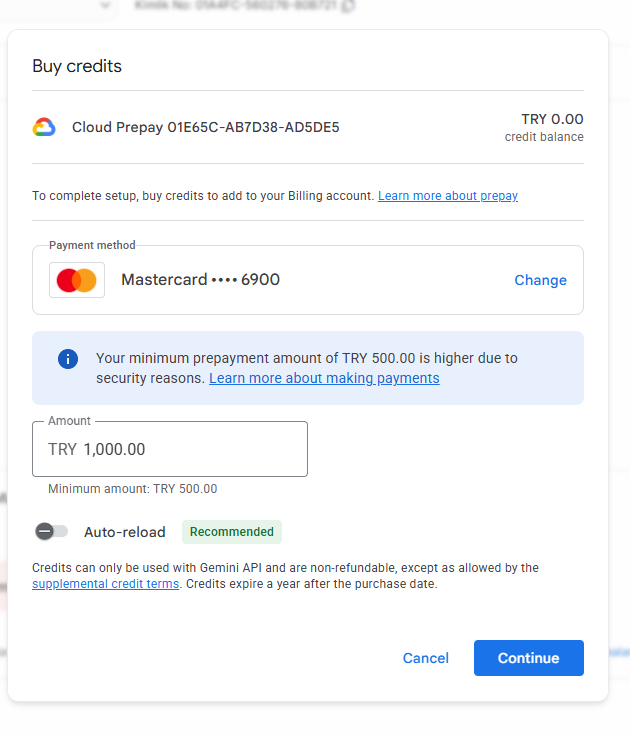The height and width of the screenshot is (734, 630).
Task: Click the Google Cloud logo icon
Action: pos(44,127)
